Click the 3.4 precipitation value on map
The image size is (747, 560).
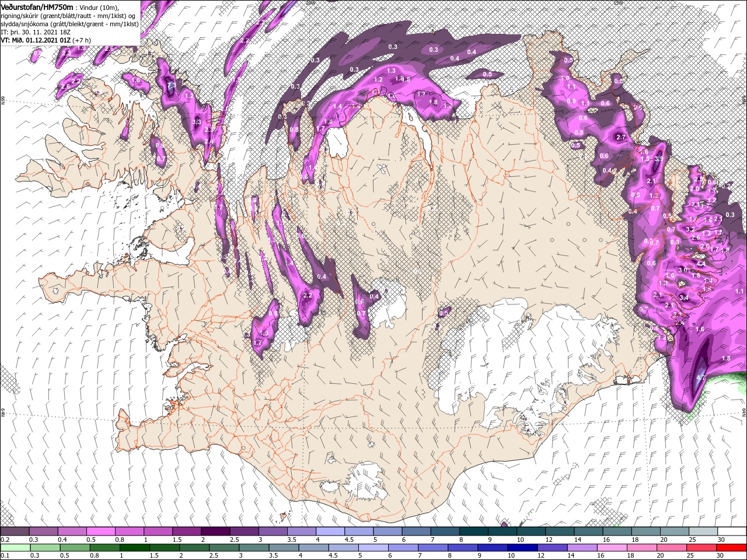click(x=685, y=298)
